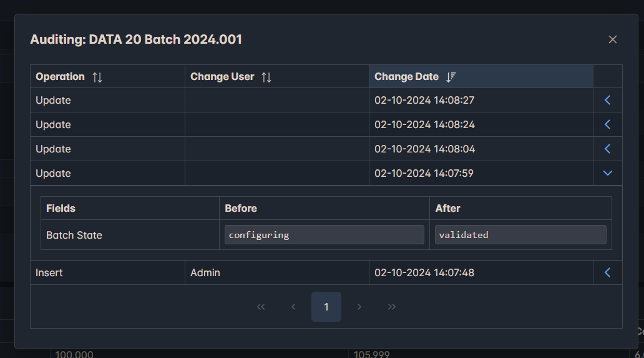Collapse the 14:07:59 Update row
The height and width of the screenshot is (358, 644).
607,173
